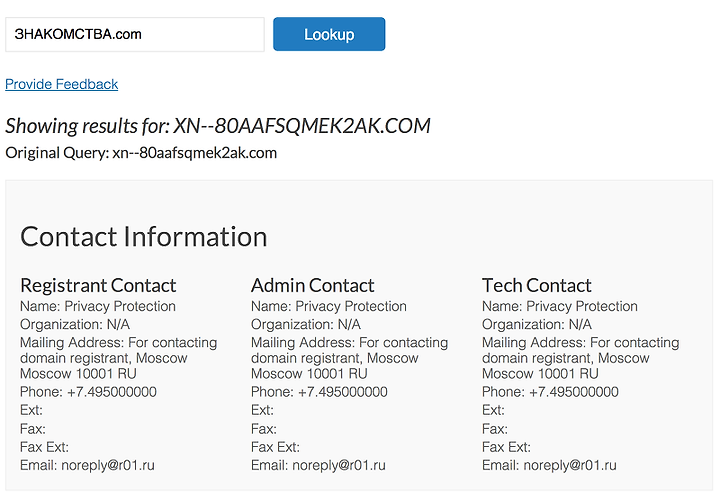Click Tech Contact Name: Privacy Protection
This screenshot has height=501, width=720.
(x=560, y=306)
